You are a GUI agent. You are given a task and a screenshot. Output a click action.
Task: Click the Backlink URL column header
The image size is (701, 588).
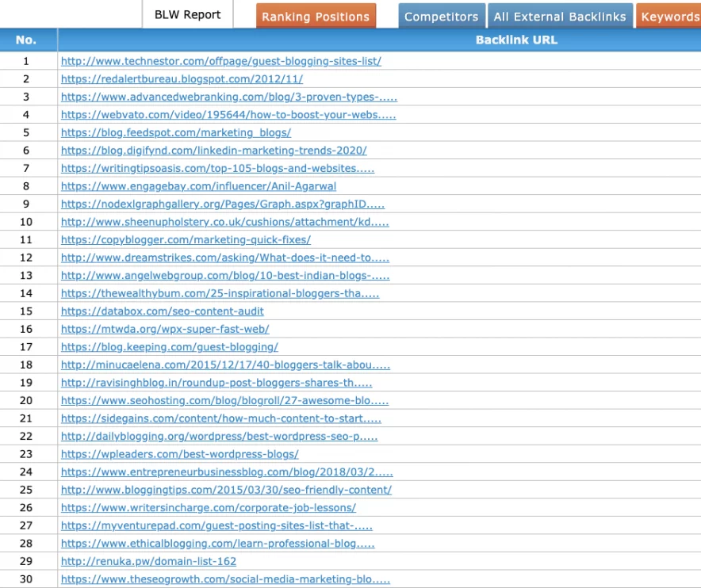click(516, 40)
